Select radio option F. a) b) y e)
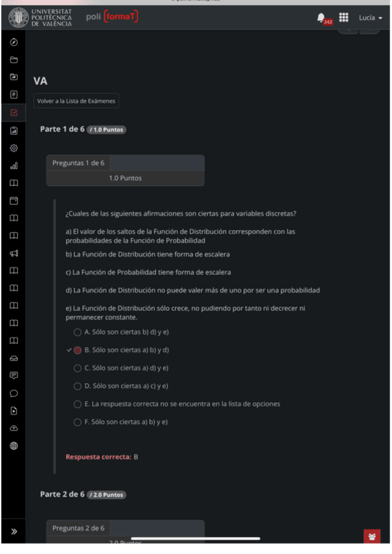Screen dimensions: 392x554 click(x=78, y=422)
